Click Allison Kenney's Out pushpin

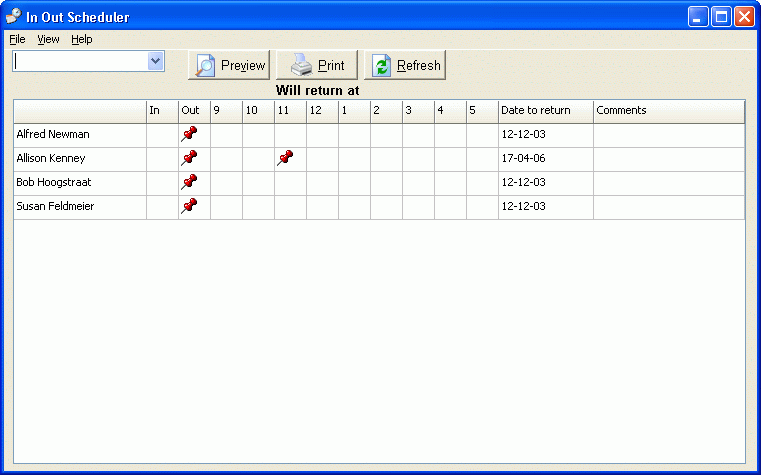pyautogui.click(x=189, y=158)
